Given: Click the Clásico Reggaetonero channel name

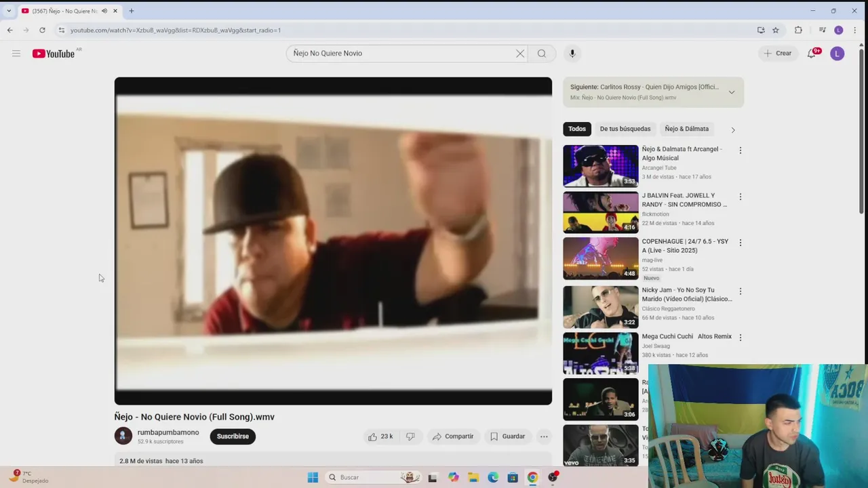Looking at the screenshot, I should pyautogui.click(x=669, y=308).
